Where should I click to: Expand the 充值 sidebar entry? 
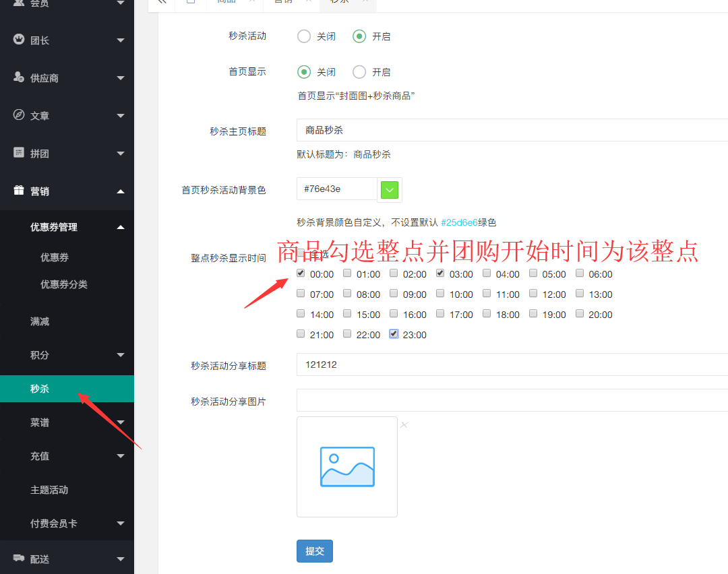click(x=40, y=456)
